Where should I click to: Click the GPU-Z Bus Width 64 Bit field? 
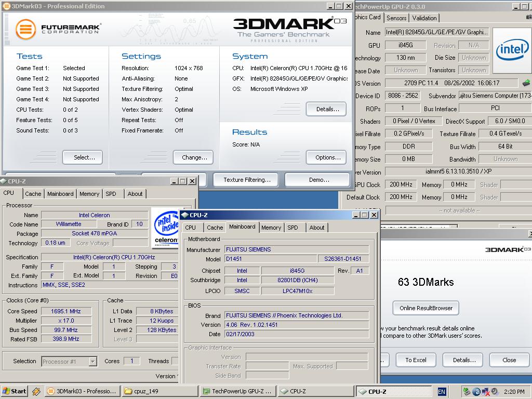[x=505, y=147]
